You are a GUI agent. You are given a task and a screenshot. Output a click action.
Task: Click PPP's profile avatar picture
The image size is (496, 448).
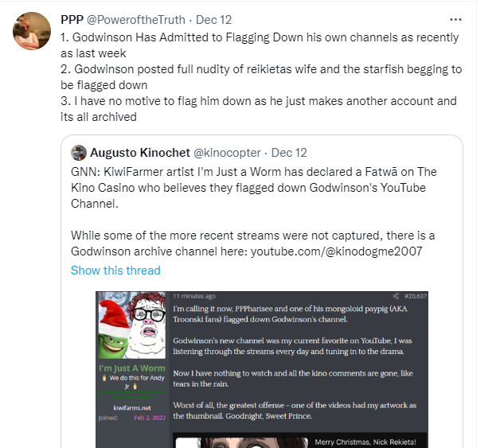click(32, 31)
